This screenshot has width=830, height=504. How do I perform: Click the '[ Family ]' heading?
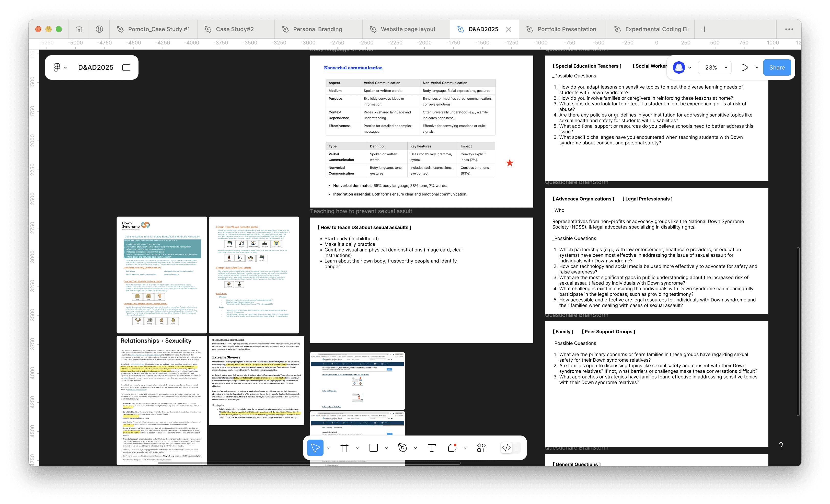[562, 331]
